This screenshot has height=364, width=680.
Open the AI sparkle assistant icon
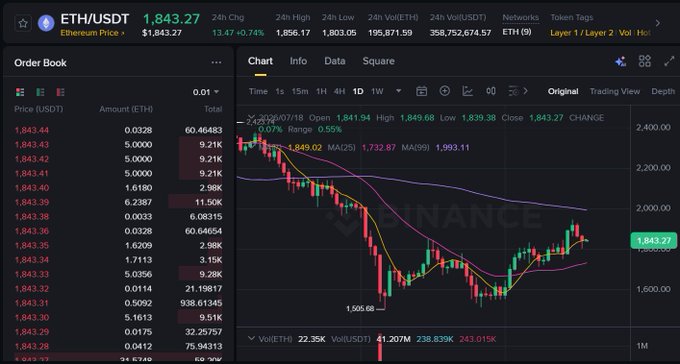pos(621,62)
